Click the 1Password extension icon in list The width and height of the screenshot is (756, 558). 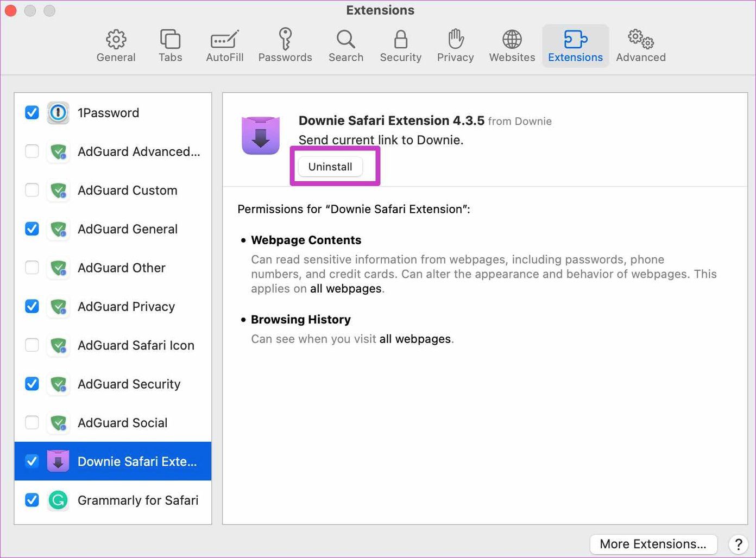(x=58, y=113)
